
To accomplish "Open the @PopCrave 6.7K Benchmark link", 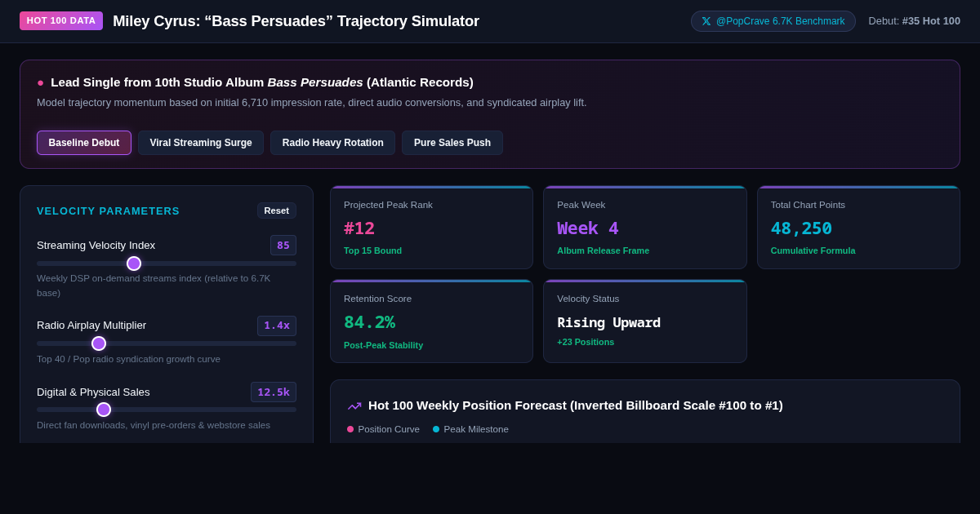I will [773, 21].
